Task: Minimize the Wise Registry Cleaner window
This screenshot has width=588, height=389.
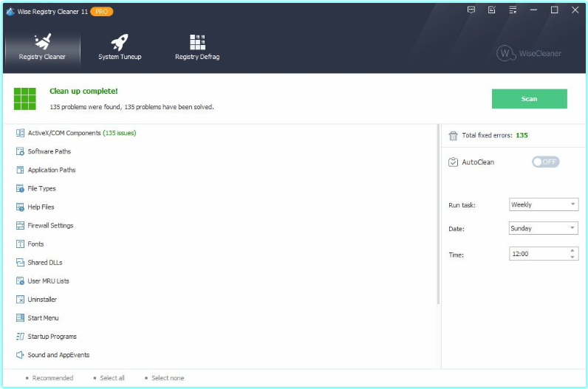Action: point(533,10)
